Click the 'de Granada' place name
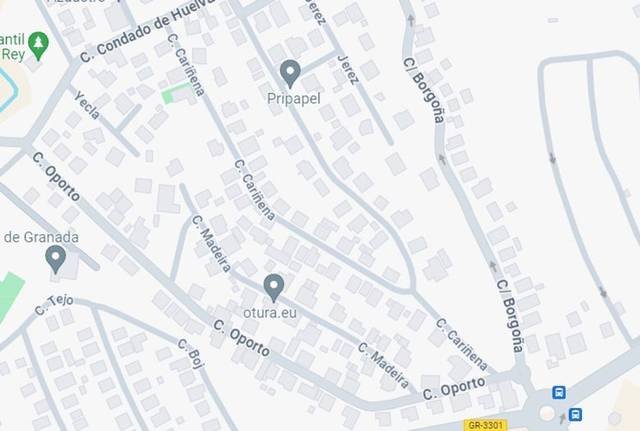This screenshot has width=640, height=431. click(x=41, y=237)
